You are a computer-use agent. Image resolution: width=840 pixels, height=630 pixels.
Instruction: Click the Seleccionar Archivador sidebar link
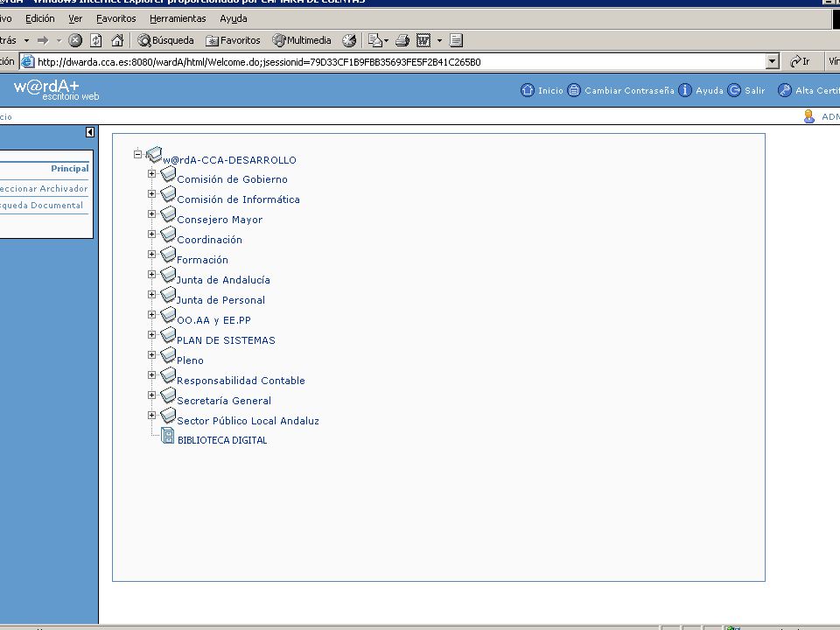(44, 189)
